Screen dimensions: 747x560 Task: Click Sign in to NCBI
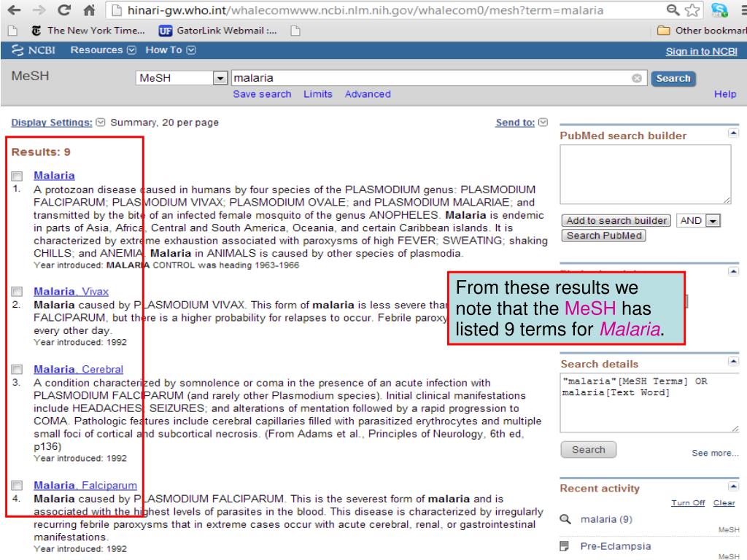coord(701,52)
